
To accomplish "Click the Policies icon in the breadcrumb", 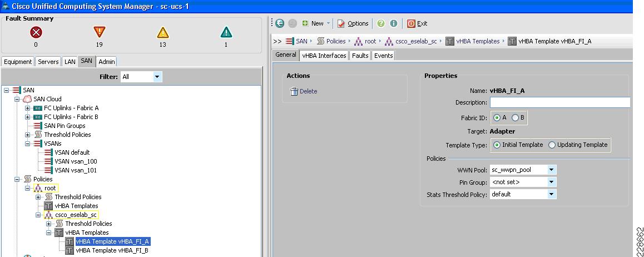I will click(321, 41).
